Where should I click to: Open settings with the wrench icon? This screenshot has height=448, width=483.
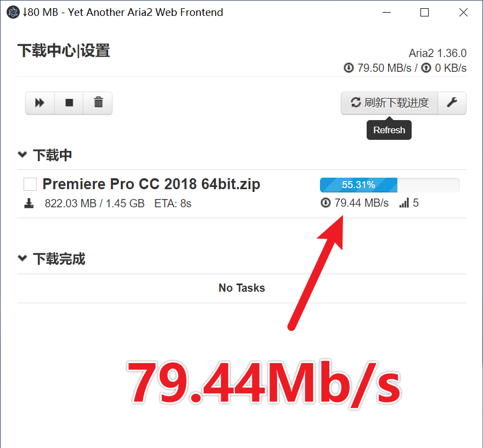pyautogui.click(x=452, y=103)
